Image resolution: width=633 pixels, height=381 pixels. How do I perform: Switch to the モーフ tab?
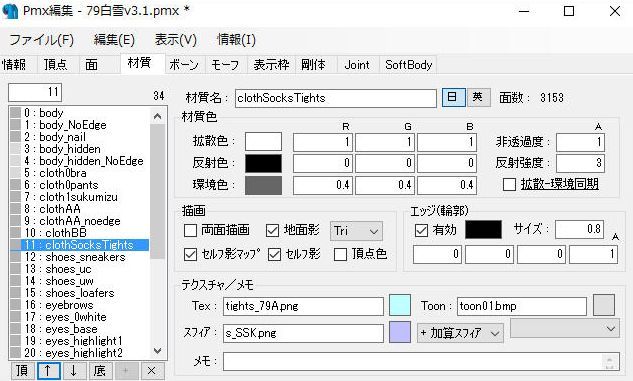225,65
